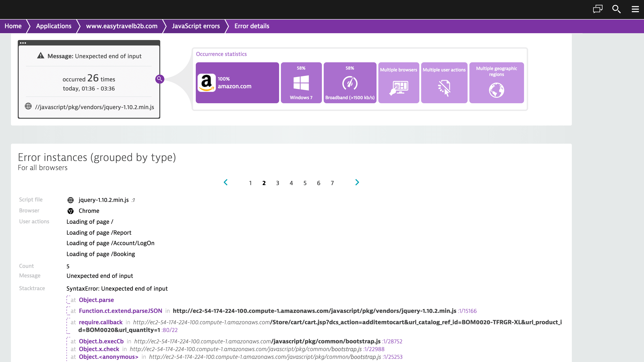Click the 100% amazon.com tile
Image resolution: width=644 pixels, height=362 pixels.
tap(237, 83)
